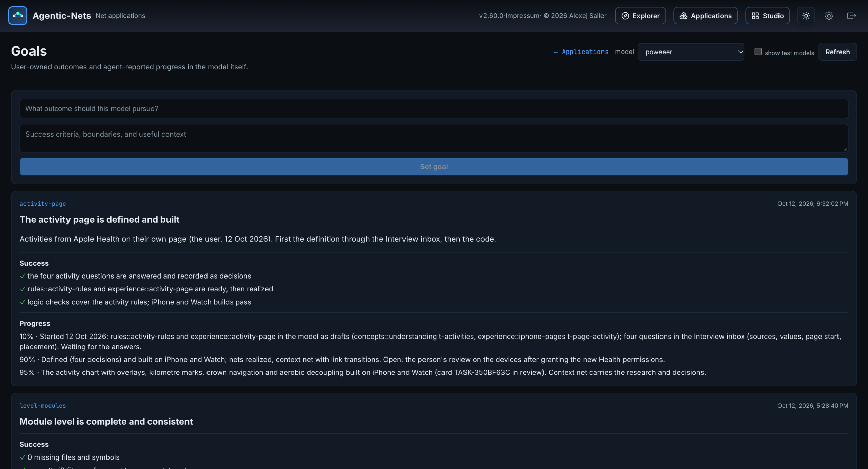Click the Agentic-Nets logo icon
The height and width of the screenshot is (469, 868).
[x=18, y=16]
